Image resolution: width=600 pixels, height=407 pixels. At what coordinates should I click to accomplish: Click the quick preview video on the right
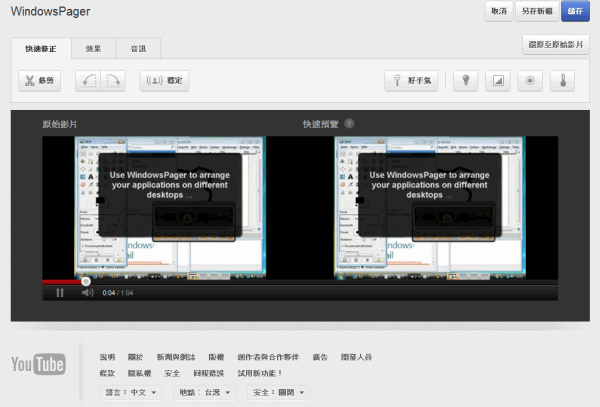(x=430, y=208)
